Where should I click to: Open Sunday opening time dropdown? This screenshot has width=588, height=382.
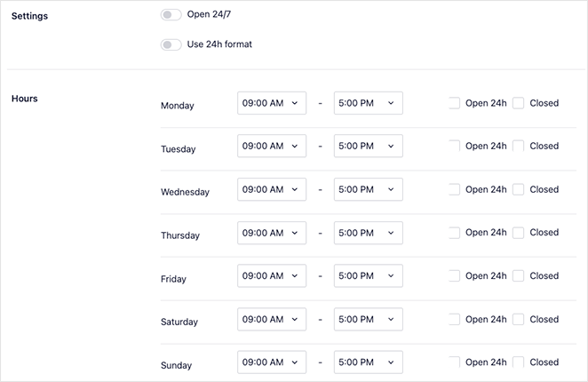[272, 362]
